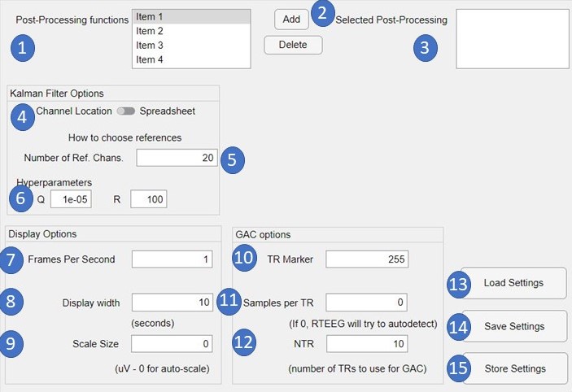572x392 pixels.
Task: Click the 'Channel Location' label
Action: [x=74, y=111]
